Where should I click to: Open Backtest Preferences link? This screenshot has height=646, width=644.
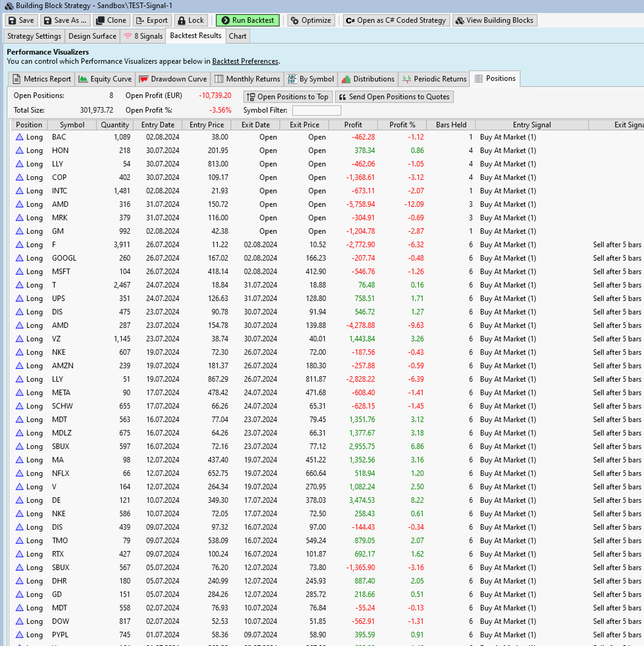tap(245, 61)
